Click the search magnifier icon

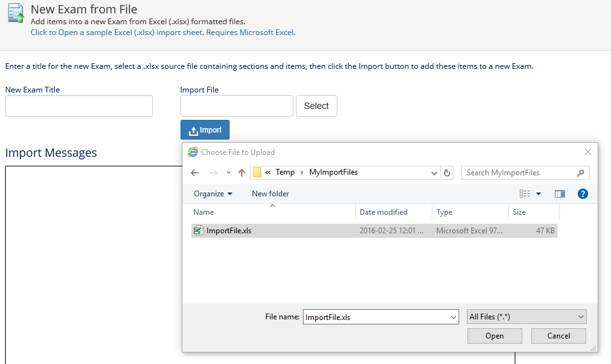click(580, 173)
